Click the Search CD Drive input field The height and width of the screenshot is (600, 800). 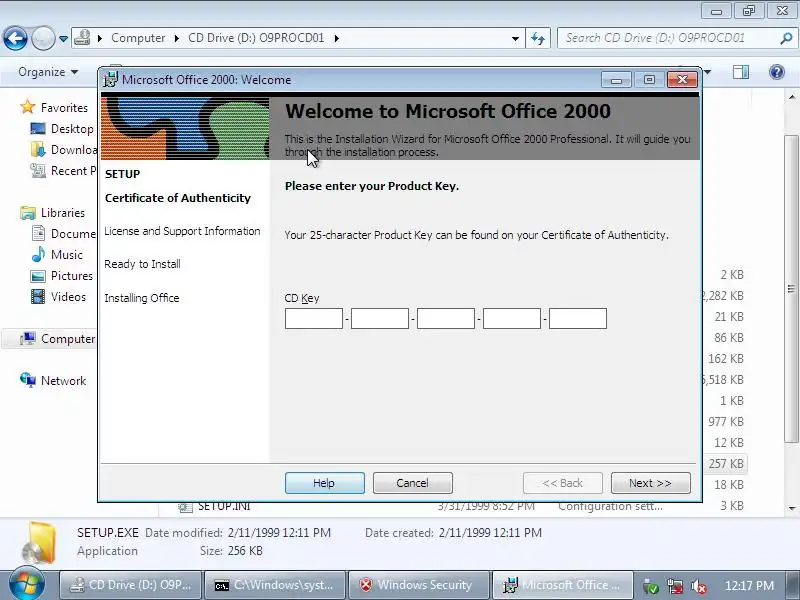coord(669,38)
